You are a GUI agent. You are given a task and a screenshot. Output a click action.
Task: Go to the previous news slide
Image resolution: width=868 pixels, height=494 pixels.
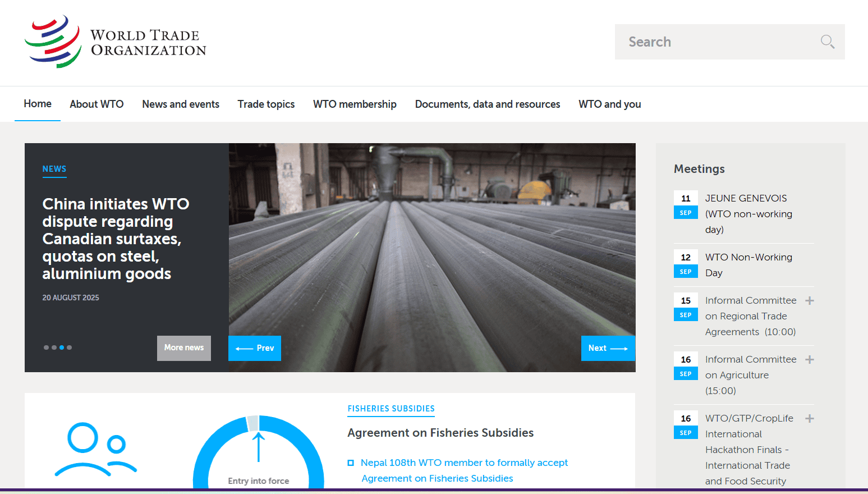[255, 348]
